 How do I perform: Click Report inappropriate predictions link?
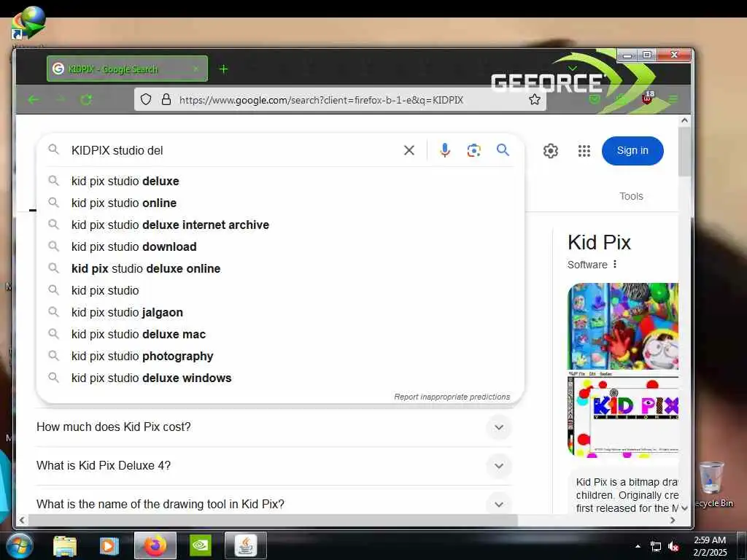(x=452, y=397)
